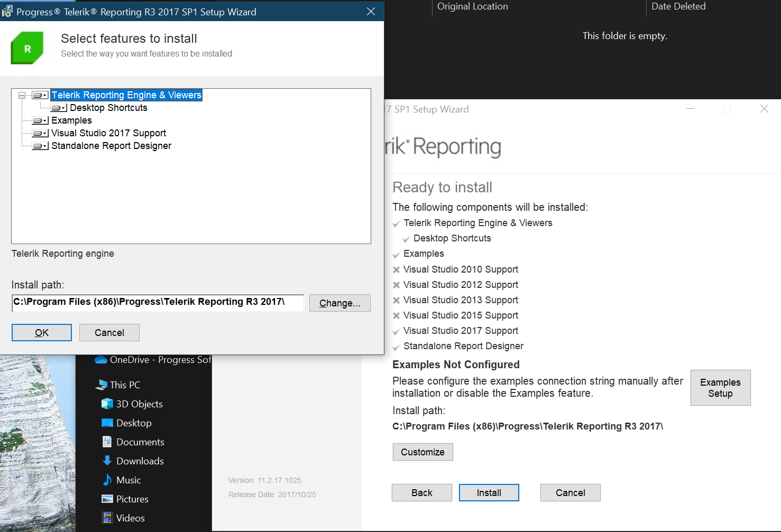Image resolution: width=781 pixels, height=532 pixels.
Task: Cancel the feature selection dialog
Action: pos(109,332)
